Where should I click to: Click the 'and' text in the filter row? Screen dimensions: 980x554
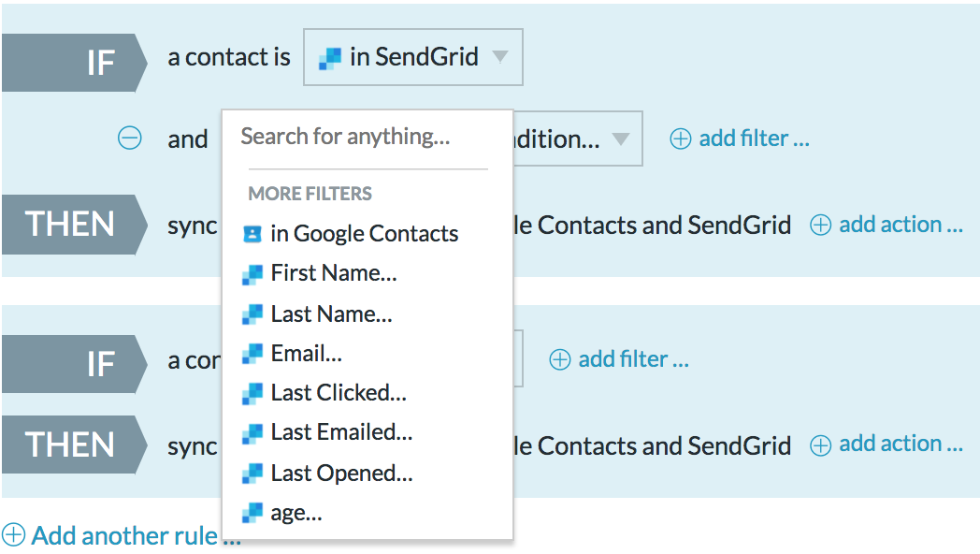click(188, 139)
